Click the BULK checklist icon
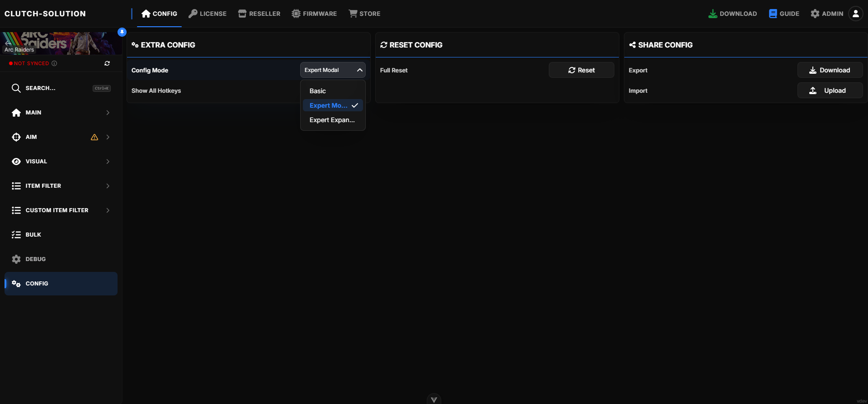 click(x=16, y=235)
